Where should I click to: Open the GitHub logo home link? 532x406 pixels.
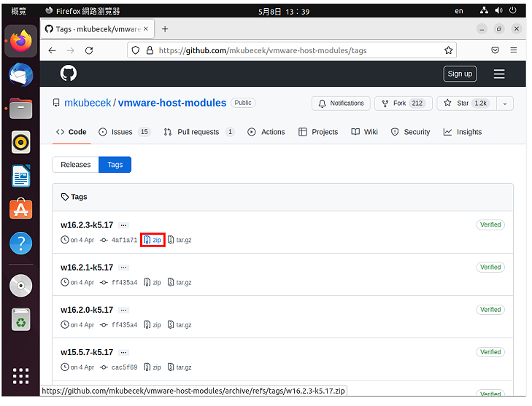(68, 73)
